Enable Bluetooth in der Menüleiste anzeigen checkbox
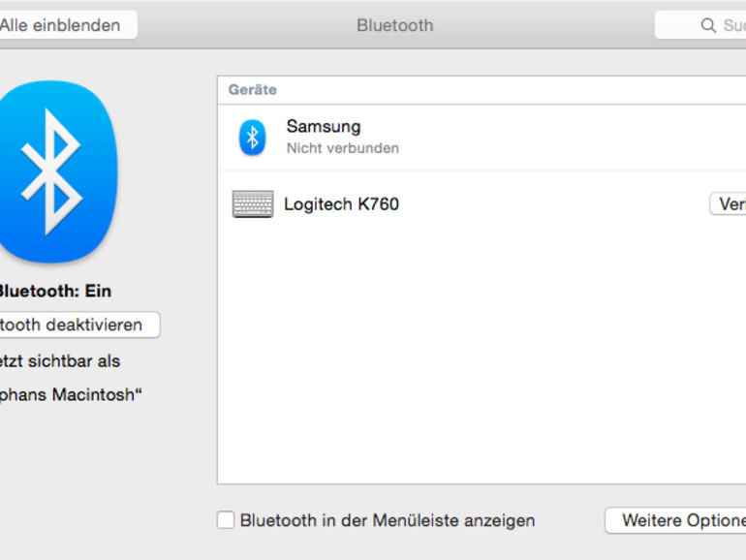 [226, 520]
